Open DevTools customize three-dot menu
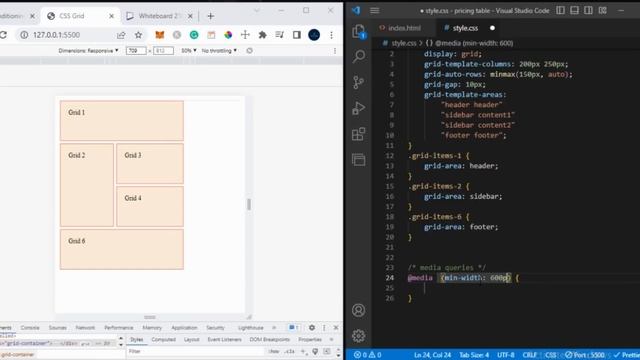The height and width of the screenshot is (360, 640). (324, 327)
